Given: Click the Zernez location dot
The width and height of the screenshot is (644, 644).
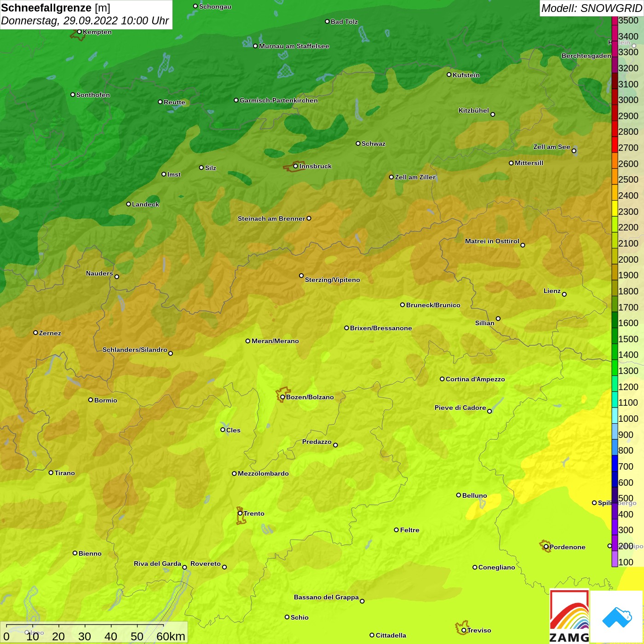Looking at the screenshot, I should point(35,333).
